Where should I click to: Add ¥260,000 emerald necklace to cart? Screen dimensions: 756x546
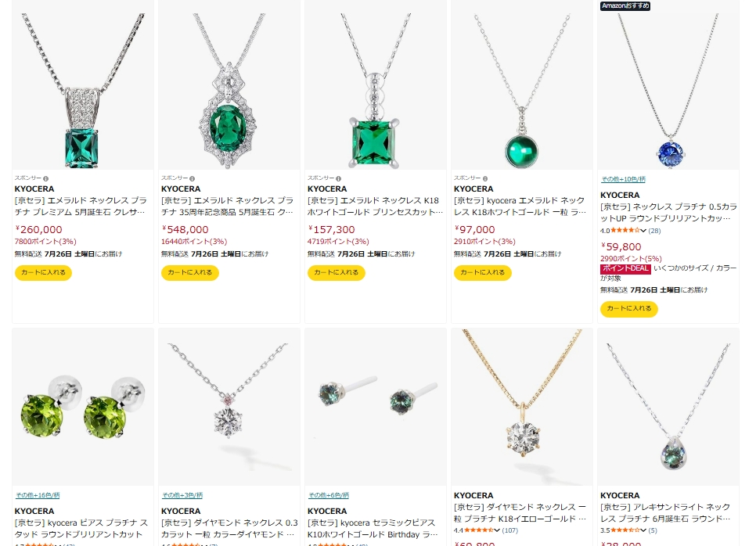(x=43, y=273)
